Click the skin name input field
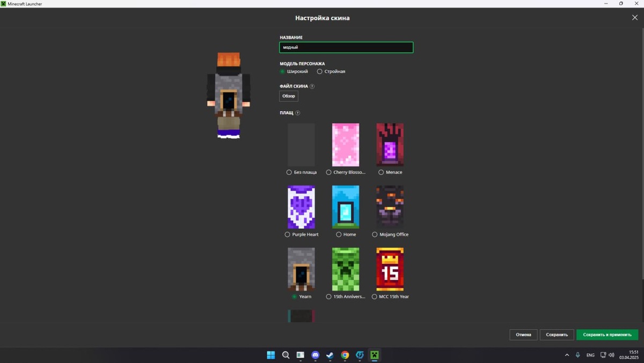Image resolution: width=644 pixels, height=363 pixels. click(x=346, y=47)
